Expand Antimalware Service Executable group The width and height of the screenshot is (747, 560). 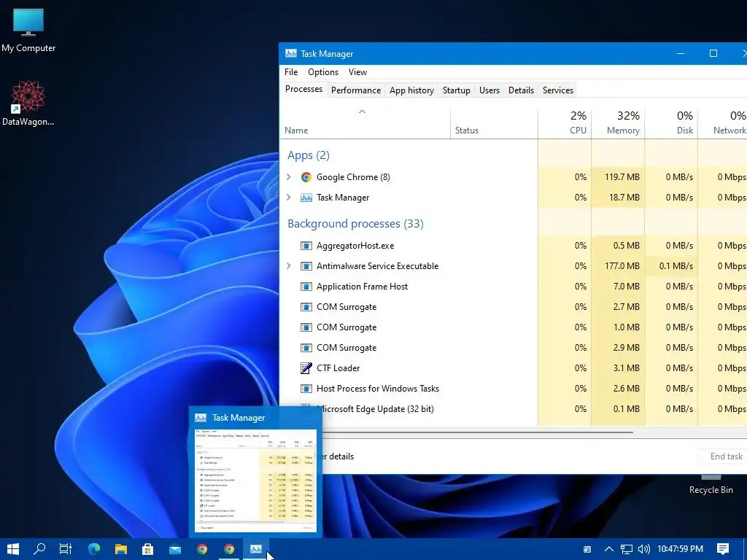click(x=289, y=266)
